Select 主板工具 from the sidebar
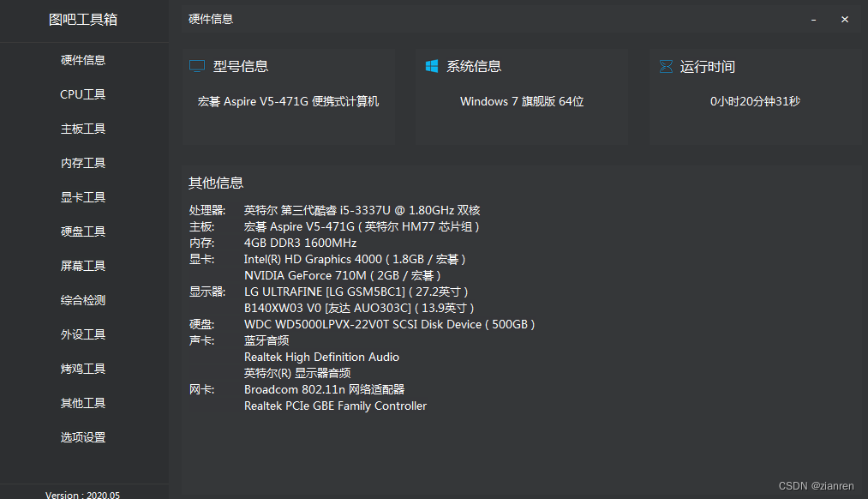This screenshot has width=868, height=499. click(x=83, y=129)
